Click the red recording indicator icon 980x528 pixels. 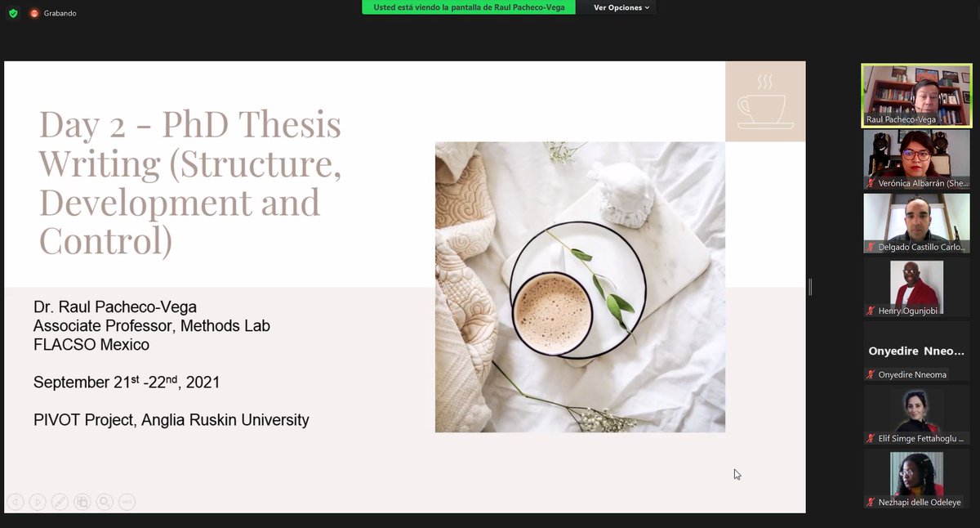[34, 13]
